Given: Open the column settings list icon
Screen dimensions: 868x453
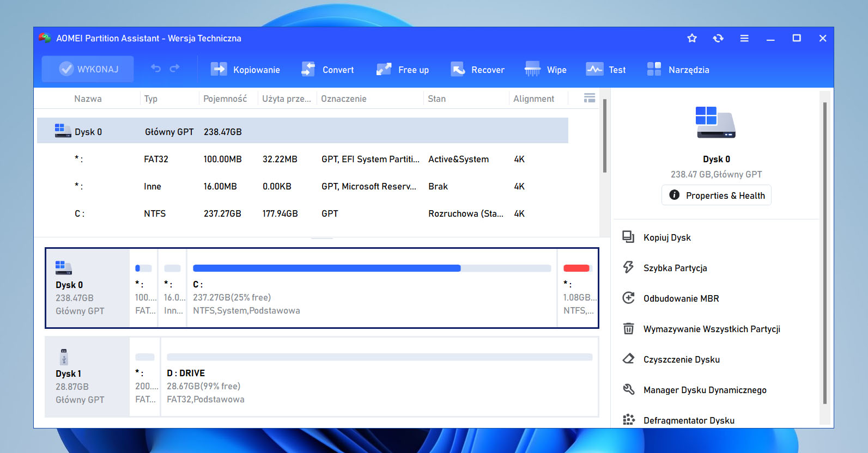Looking at the screenshot, I should tap(590, 98).
